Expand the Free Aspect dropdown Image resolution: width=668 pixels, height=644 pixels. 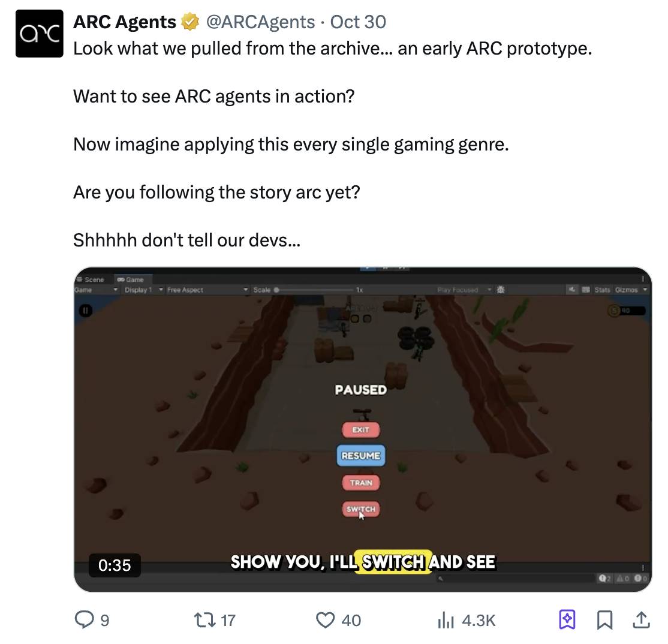[x=207, y=290]
